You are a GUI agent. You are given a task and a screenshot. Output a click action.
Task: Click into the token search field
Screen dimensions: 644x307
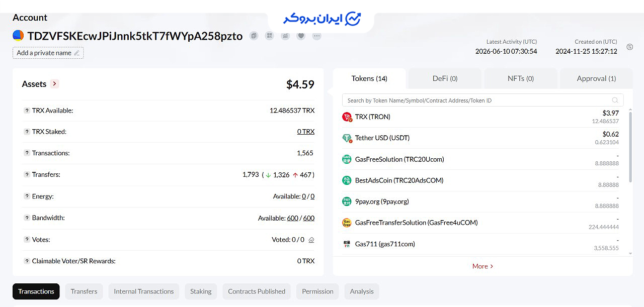482,100
